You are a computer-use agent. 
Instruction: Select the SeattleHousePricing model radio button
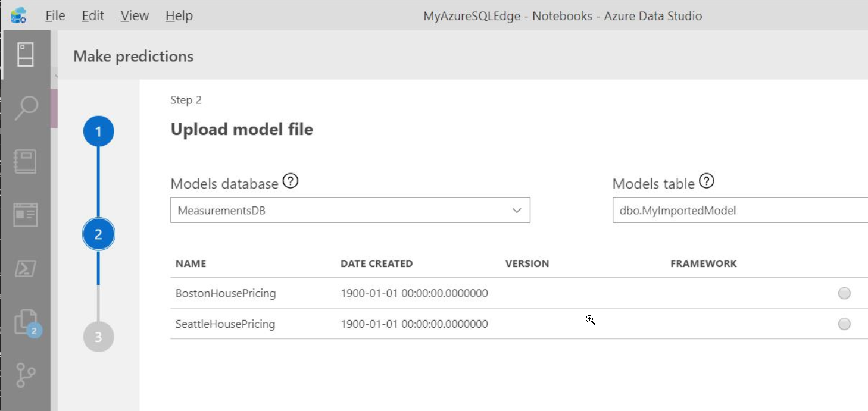844,324
